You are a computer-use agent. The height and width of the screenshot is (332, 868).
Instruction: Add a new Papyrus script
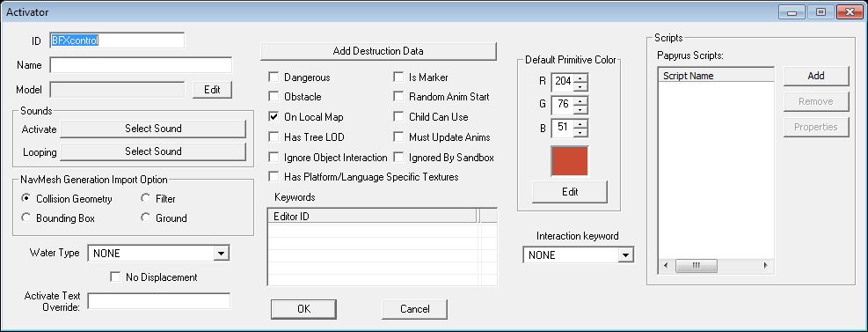816,76
